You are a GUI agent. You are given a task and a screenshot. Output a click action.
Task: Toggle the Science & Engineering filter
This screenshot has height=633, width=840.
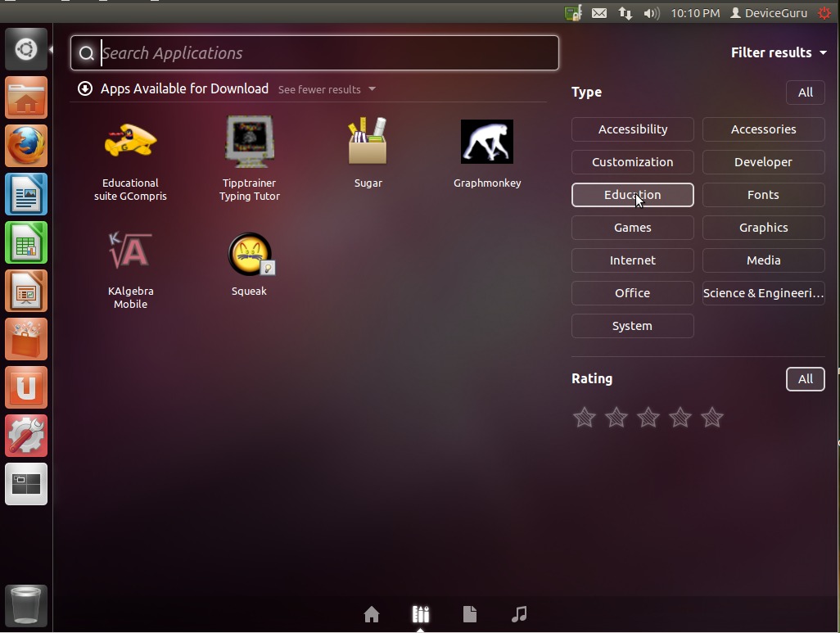pyautogui.click(x=763, y=292)
